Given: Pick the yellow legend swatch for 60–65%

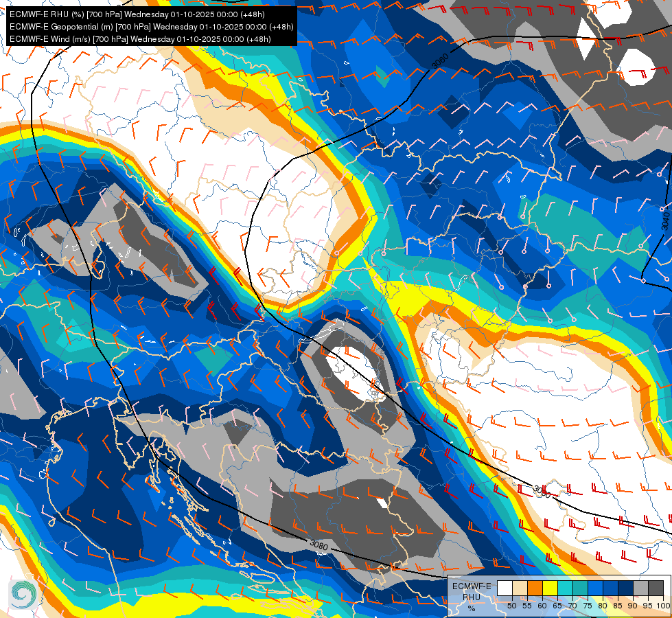Looking at the screenshot, I should coord(551,588).
